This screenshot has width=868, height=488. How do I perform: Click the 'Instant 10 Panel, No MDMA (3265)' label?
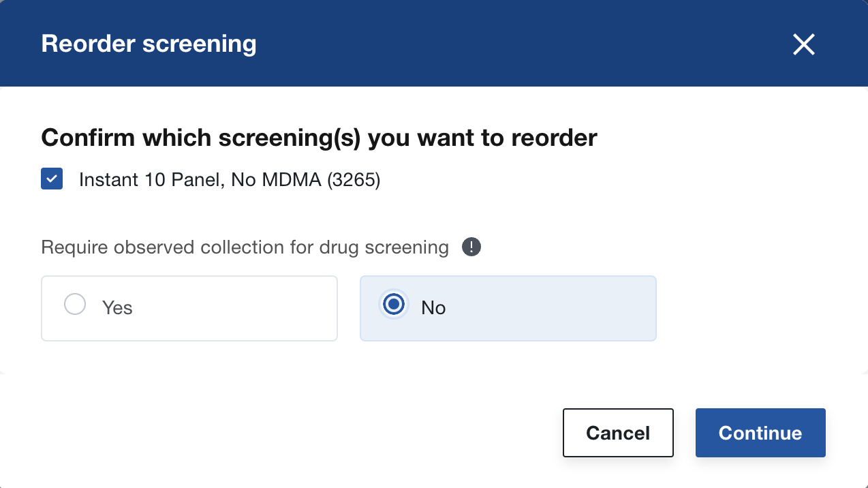pos(230,180)
